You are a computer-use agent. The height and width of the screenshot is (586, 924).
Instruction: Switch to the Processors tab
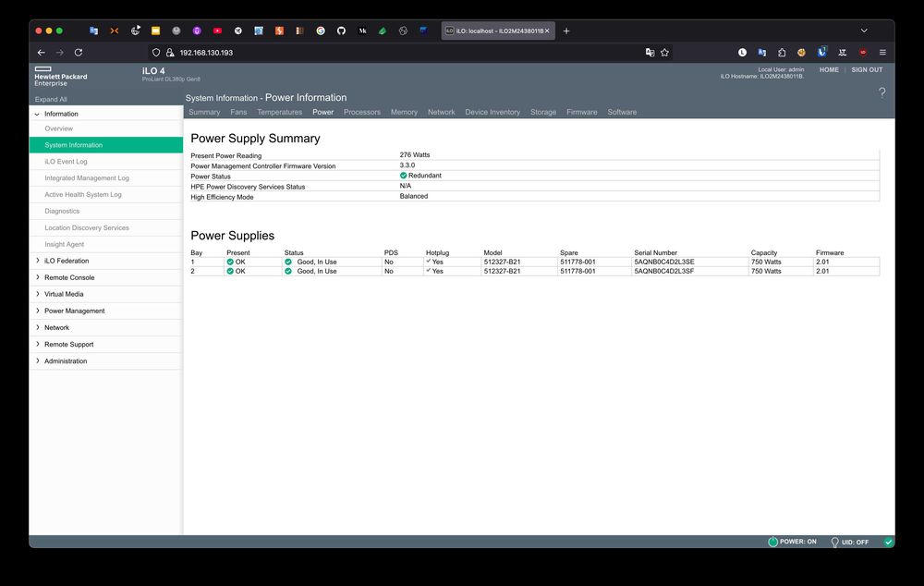coord(362,112)
